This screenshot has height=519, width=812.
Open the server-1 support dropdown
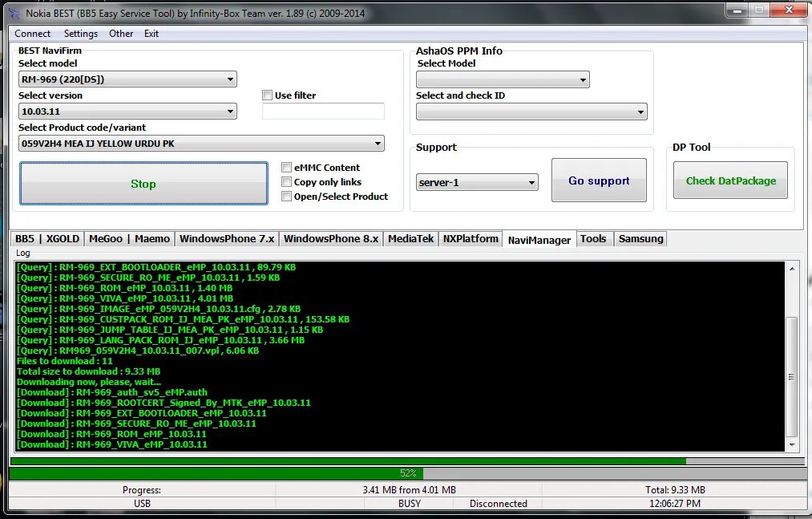pyautogui.click(x=477, y=183)
